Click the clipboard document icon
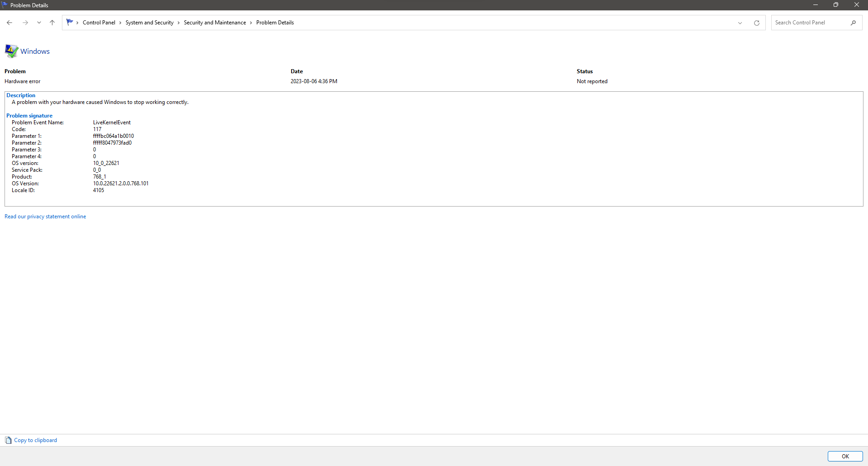The height and width of the screenshot is (466, 868). [8, 440]
